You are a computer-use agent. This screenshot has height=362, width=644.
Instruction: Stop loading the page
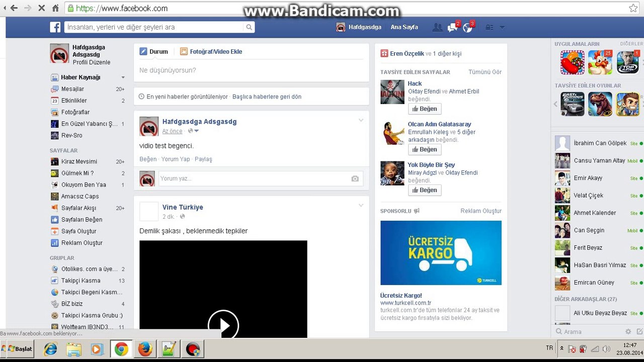[x=41, y=8]
